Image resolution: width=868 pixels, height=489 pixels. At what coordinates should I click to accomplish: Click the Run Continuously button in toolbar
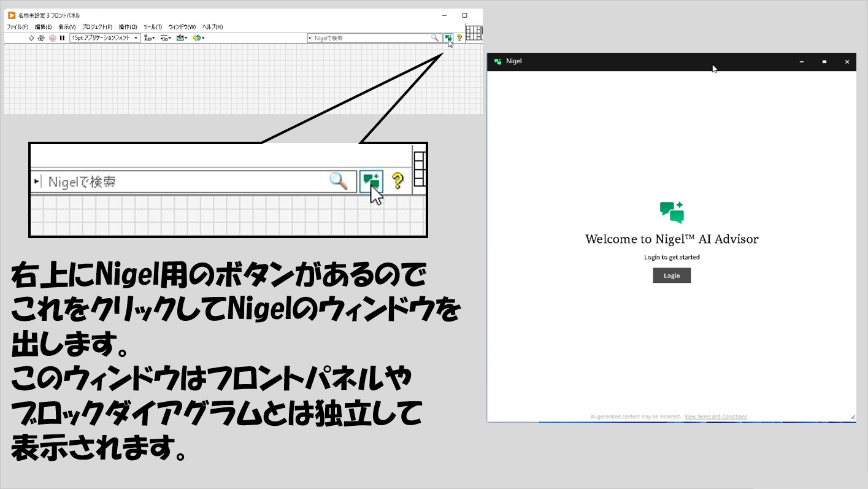point(41,38)
